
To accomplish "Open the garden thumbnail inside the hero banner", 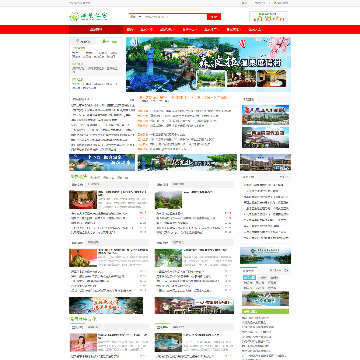I will [211, 79].
